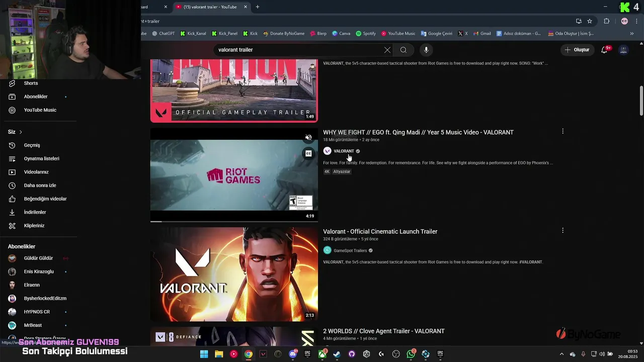Open the Official Cinematic Launch Trailer thumbnail

[x=234, y=275]
